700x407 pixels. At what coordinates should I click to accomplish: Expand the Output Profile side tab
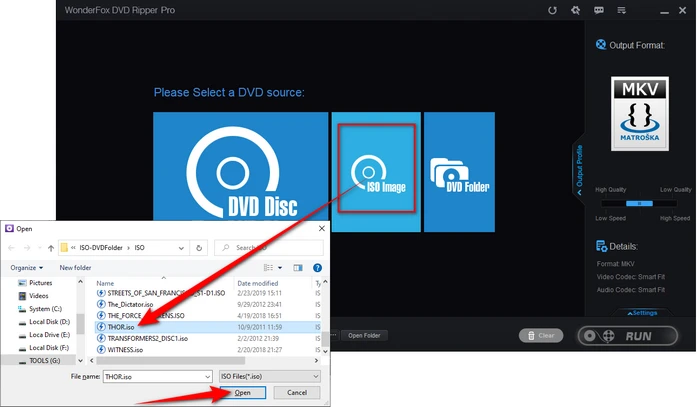pos(579,170)
